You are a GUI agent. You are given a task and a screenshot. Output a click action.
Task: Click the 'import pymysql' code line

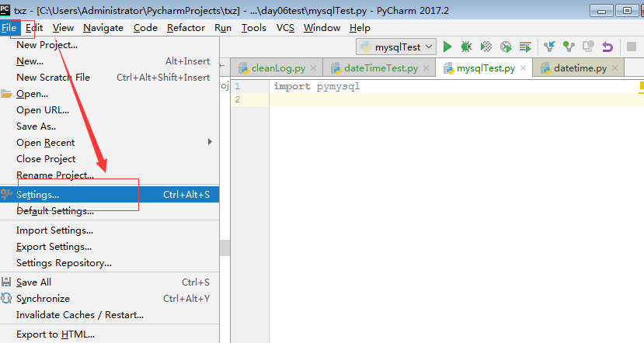click(317, 87)
